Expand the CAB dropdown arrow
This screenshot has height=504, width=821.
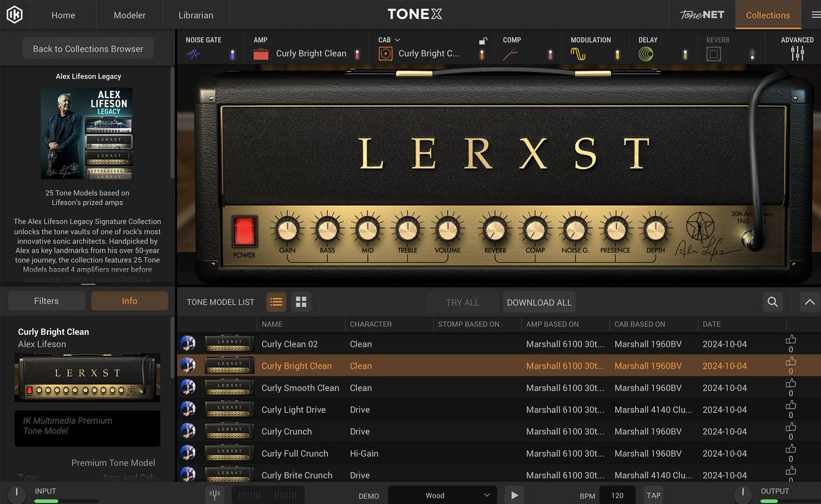tap(398, 40)
